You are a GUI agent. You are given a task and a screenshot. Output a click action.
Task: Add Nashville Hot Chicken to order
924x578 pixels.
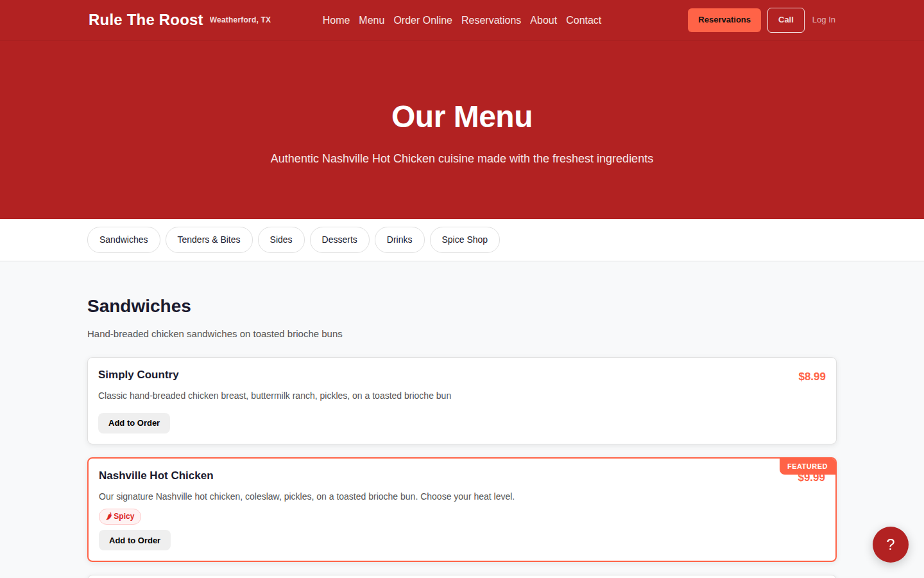pyautogui.click(x=134, y=539)
